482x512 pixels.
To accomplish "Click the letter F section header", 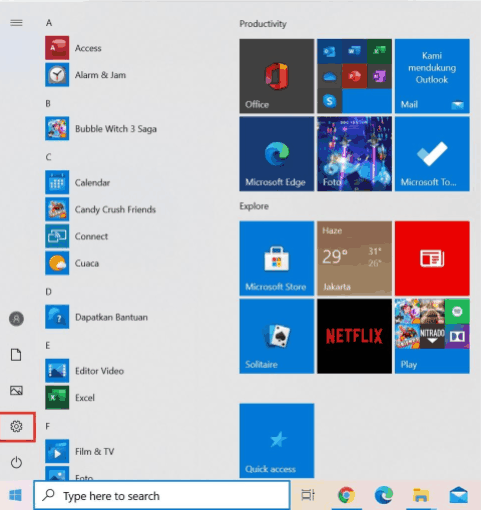I will (48, 426).
